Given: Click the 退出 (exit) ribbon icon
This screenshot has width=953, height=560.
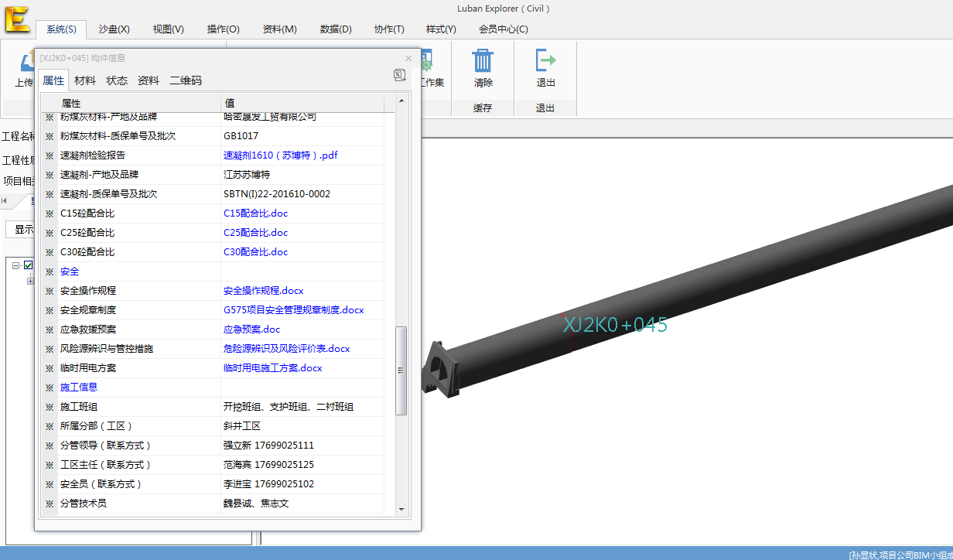Looking at the screenshot, I should [x=545, y=60].
